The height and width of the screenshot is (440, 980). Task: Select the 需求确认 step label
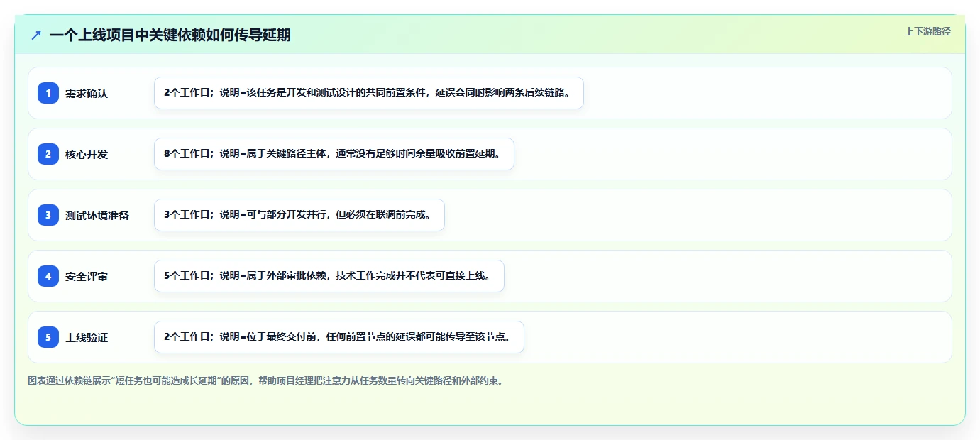(x=87, y=93)
